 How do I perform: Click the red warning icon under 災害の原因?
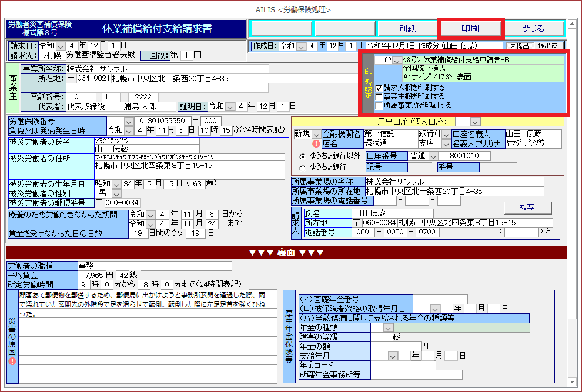[12, 361]
